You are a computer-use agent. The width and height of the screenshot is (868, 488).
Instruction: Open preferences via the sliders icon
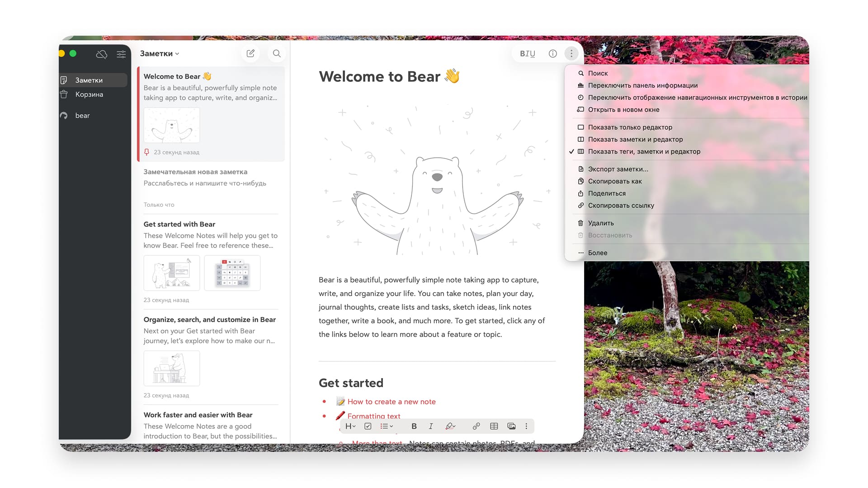pos(121,54)
